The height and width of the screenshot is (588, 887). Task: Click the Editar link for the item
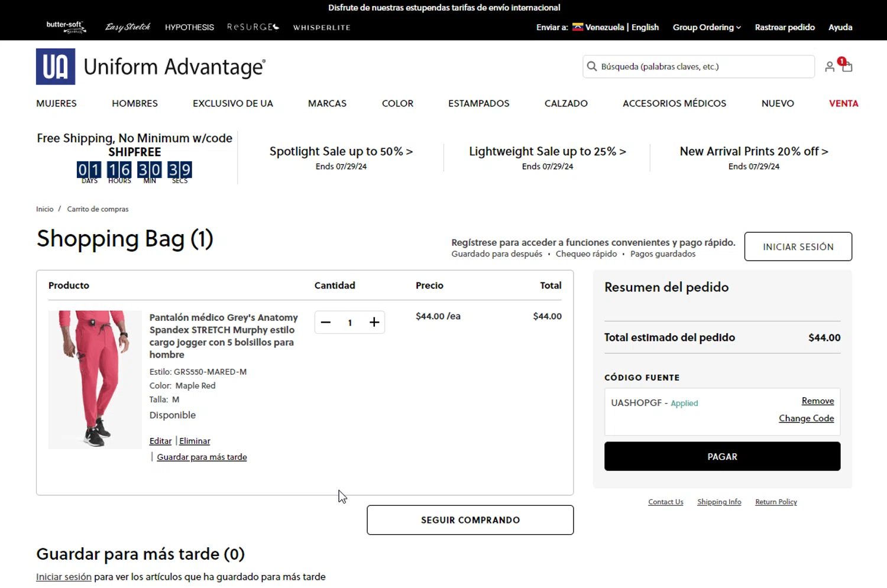(x=160, y=441)
